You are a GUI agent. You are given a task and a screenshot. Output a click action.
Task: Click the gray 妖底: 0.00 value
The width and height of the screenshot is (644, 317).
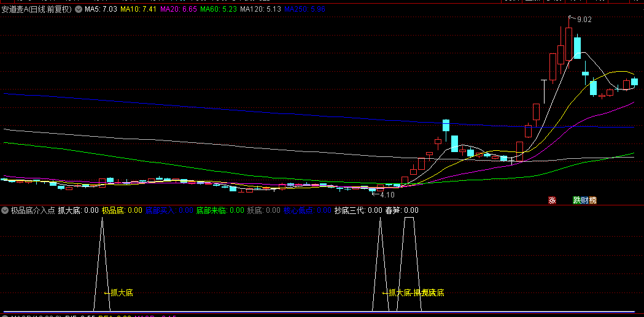coord(264,210)
